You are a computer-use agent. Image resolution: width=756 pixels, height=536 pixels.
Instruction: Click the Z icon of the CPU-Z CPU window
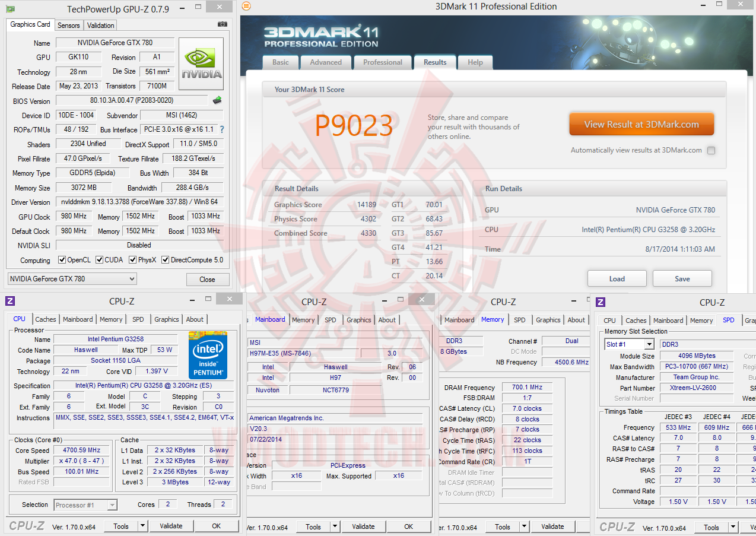(10, 301)
